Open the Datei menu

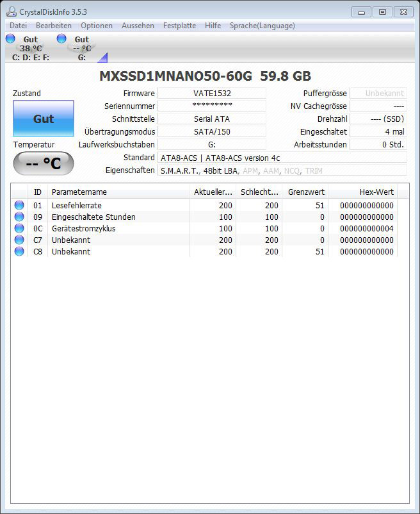19,26
